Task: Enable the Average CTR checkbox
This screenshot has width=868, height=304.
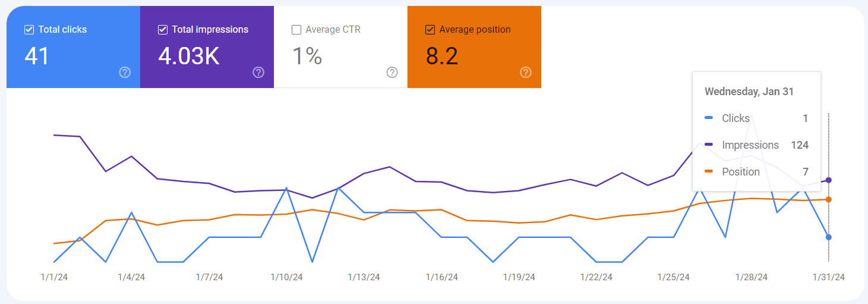Action: [296, 30]
